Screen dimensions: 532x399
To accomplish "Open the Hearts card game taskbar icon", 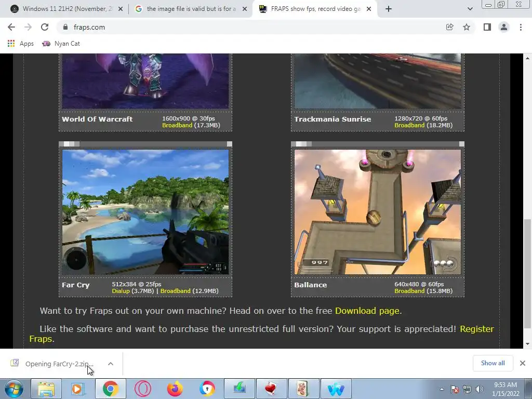I will tap(271, 389).
